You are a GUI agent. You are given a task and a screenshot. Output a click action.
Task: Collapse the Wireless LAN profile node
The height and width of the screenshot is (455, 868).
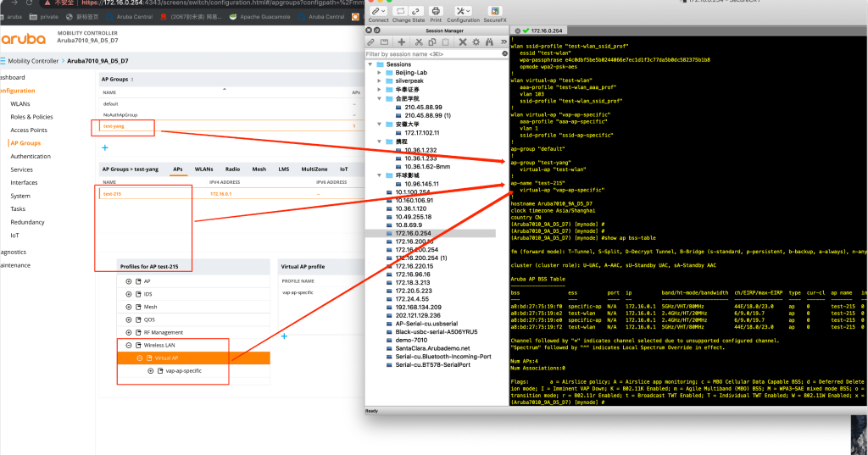(129, 346)
